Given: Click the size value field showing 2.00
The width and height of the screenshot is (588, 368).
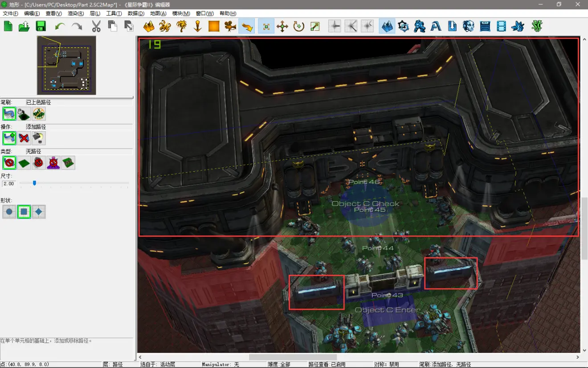Looking at the screenshot, I should [x=9, y=184].
